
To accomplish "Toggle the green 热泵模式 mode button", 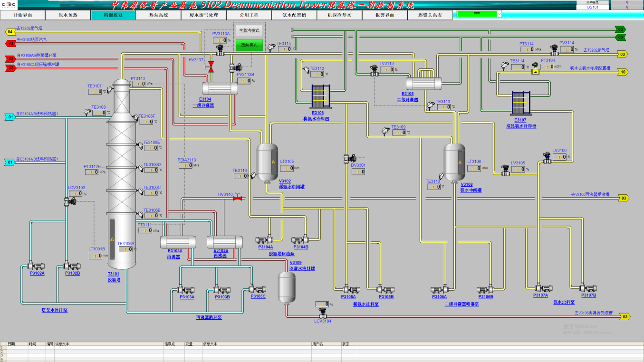I will pos(249,45).
